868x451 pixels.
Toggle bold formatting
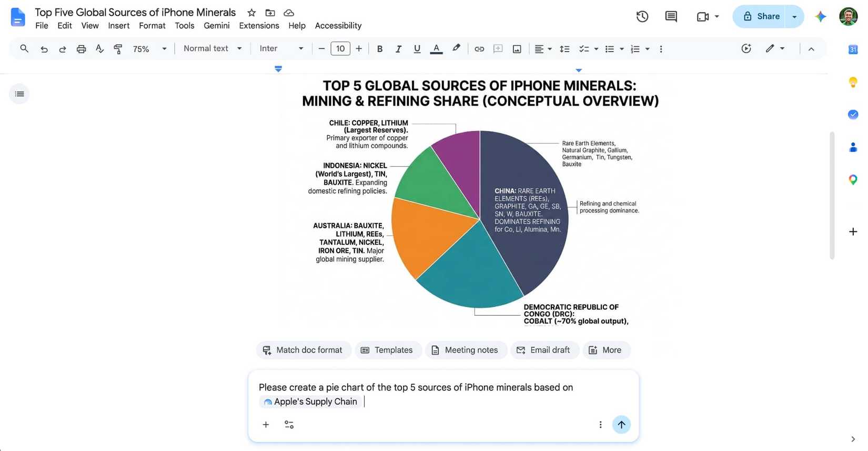(x=379, y=49)
